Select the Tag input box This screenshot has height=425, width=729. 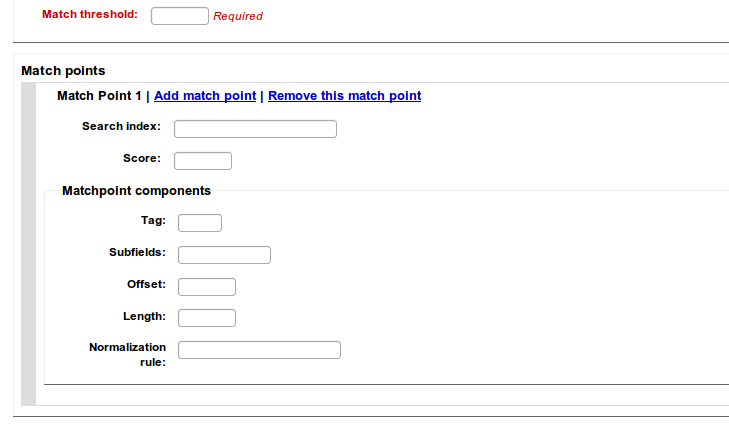pos(200,223)
